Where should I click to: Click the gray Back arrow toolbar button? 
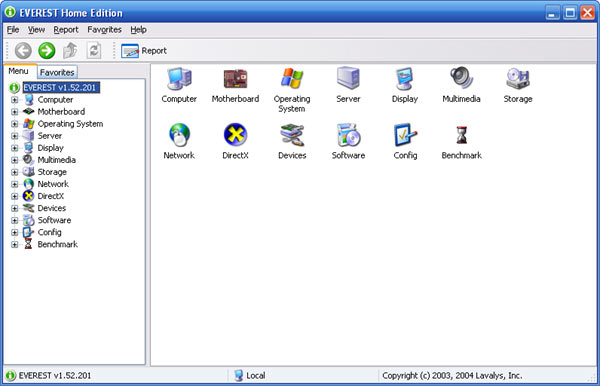[23, 50]
